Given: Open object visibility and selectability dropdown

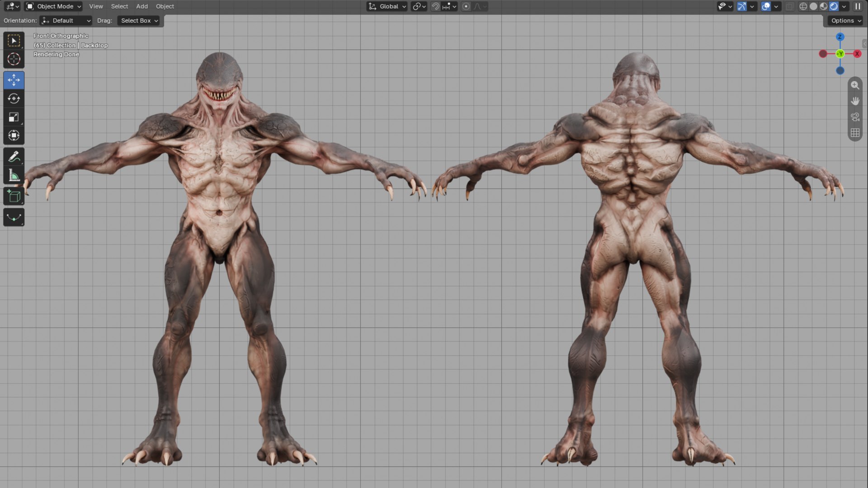Looking at the screenshot, I should (x=725, y=6).
